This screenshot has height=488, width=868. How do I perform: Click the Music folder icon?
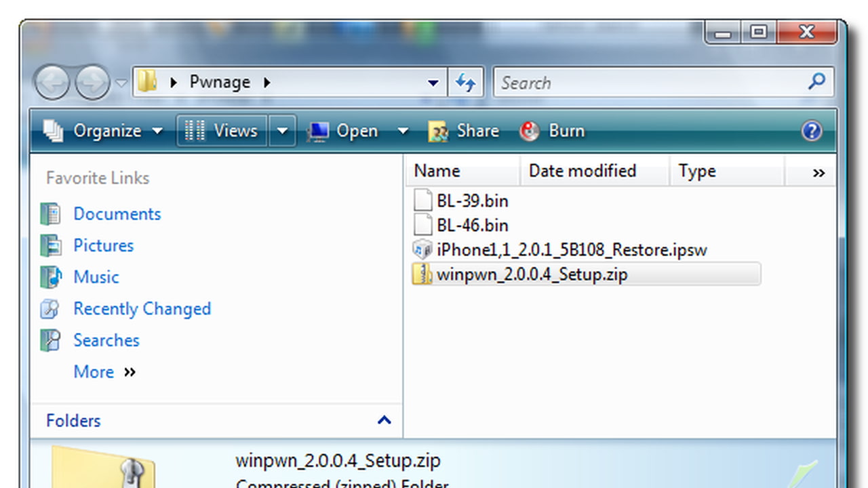click(x=51, y=277)
